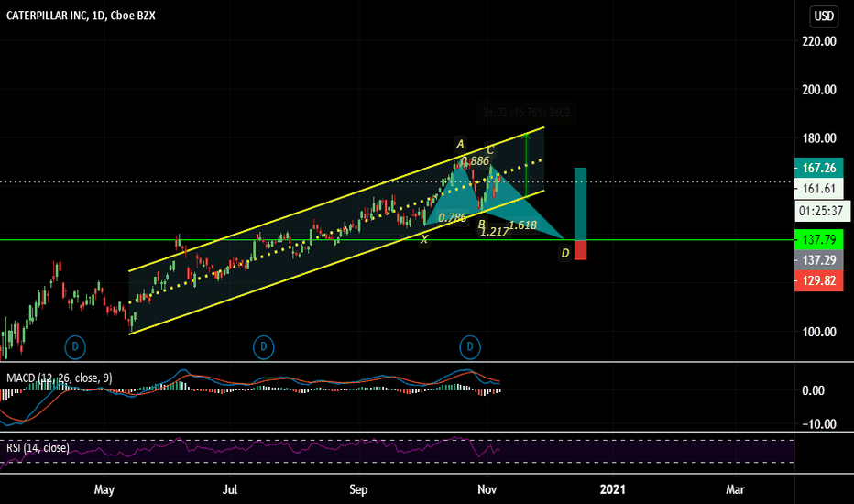Click the 1.217 ratio label
Image resolution: width=854 pixels, height=504 pixels.
pos(495,232)
